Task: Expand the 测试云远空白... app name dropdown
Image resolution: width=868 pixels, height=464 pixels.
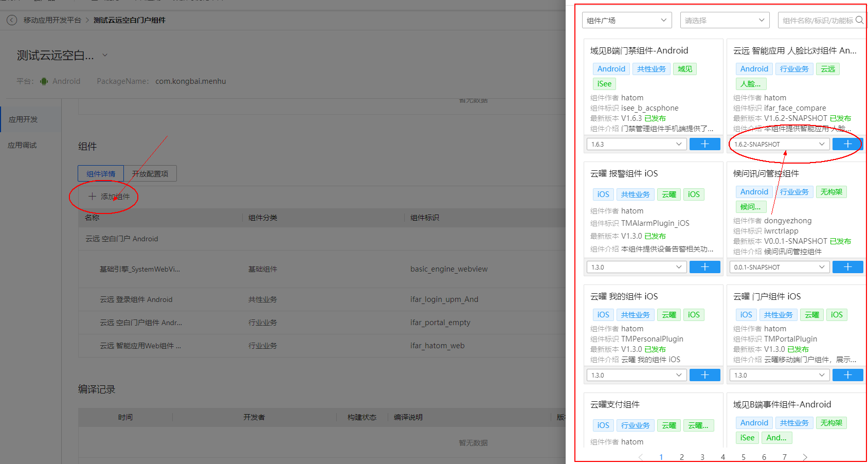Action: [x=105, y=55]
